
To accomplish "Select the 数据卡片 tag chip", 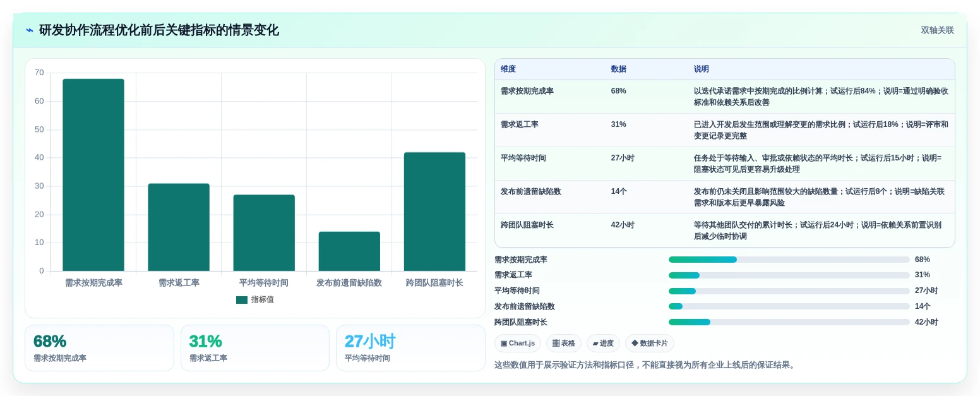I will (650, 344).
